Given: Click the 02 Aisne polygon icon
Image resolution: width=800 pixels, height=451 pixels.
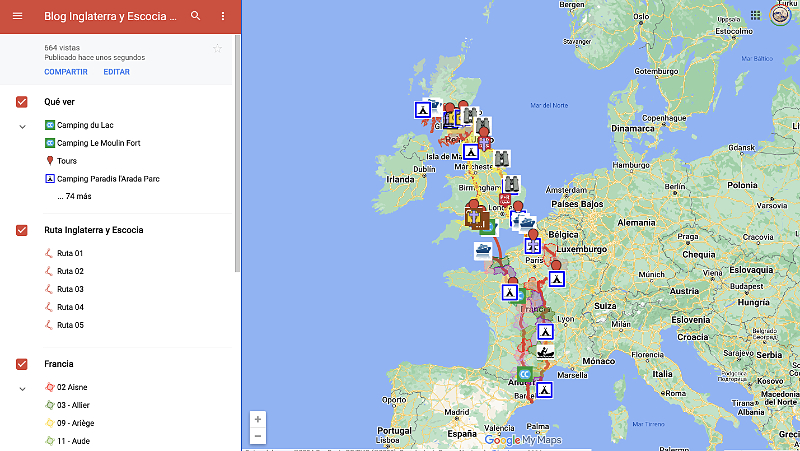Looking at the screenshot, I should click(49, 387).
